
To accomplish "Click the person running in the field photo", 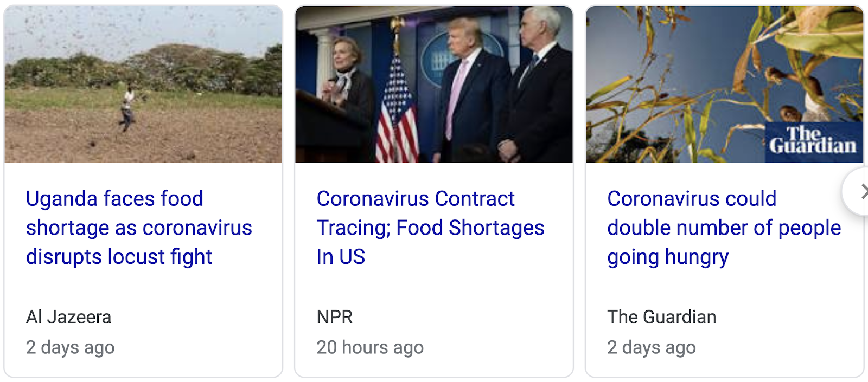I will tap(127, 108).
